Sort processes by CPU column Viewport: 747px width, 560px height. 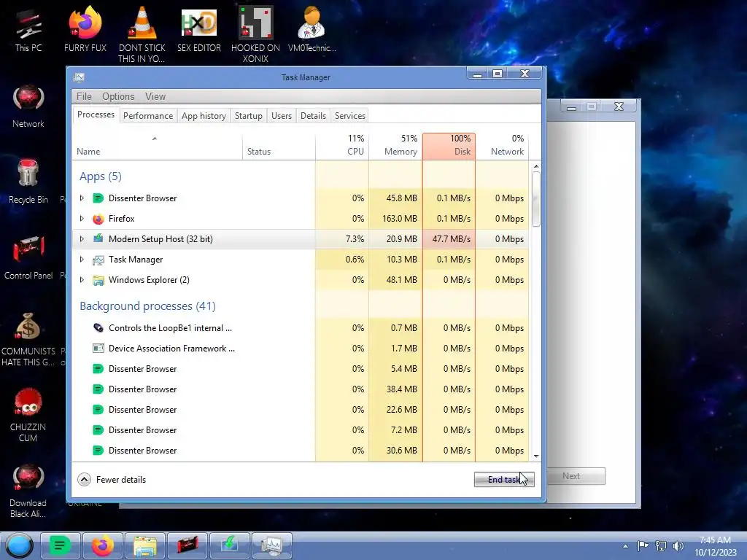coord(342,146)
